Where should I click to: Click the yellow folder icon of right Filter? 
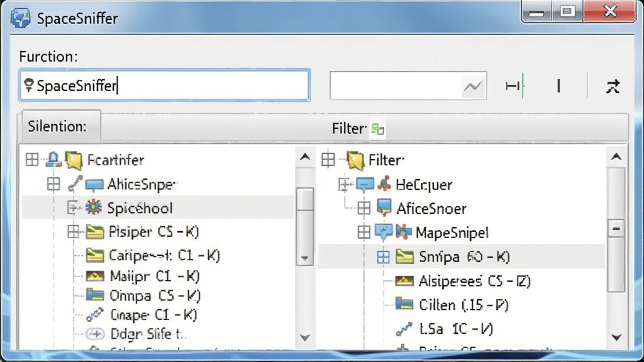(356, 160)
